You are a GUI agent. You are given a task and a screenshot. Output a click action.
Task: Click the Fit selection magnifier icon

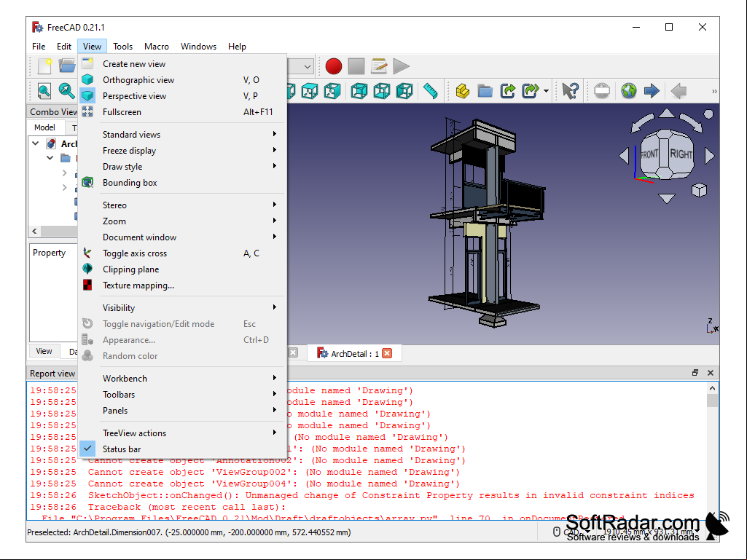[66, 91]
